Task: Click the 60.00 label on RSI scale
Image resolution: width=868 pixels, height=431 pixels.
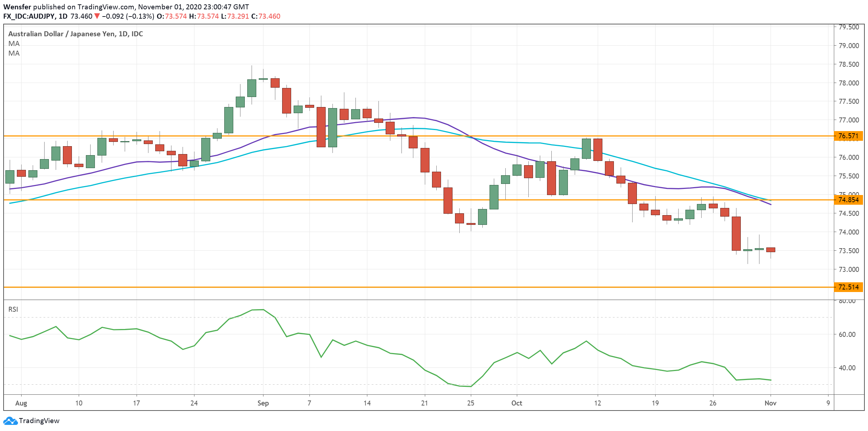Action: (x=847, y=334)
